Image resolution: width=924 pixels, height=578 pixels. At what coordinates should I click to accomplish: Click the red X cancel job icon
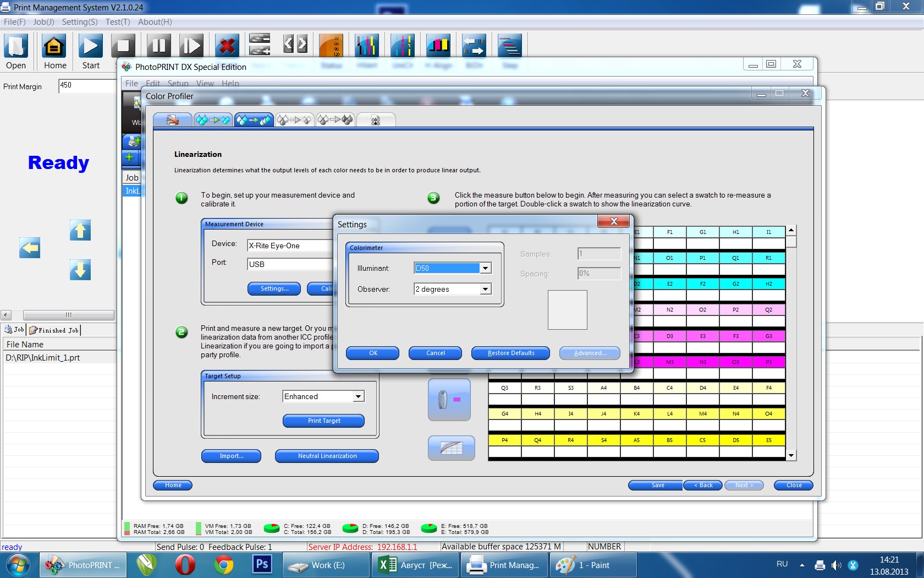coord(227,46)
